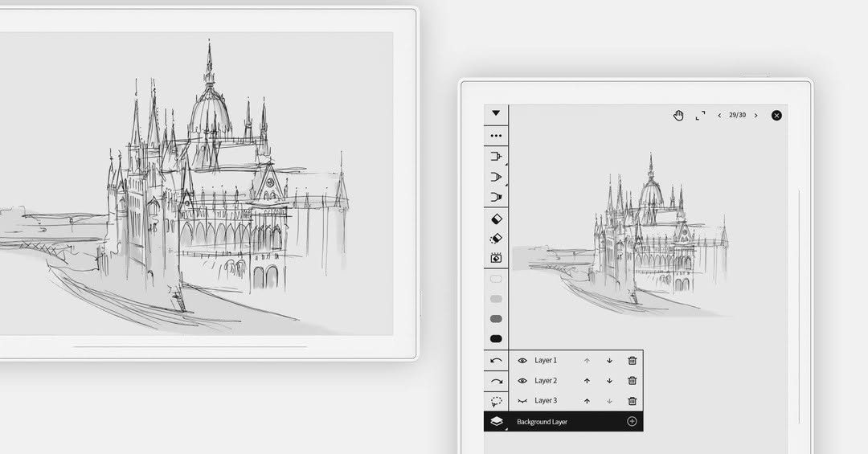Image resolution: width=868 pixels, height=454 pixels.
Task: Enter full screen with the expand icon
Action: pyautogui.click(x=700, y=115)
